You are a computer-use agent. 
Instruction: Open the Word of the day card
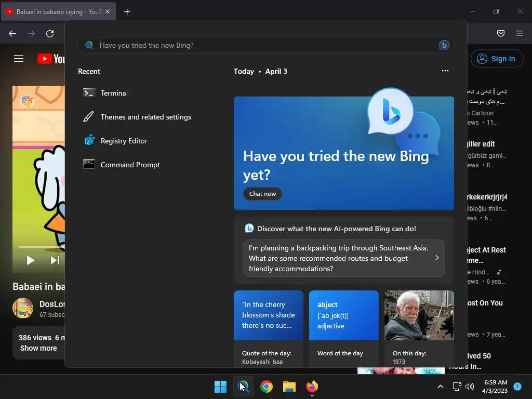point(344,329)
